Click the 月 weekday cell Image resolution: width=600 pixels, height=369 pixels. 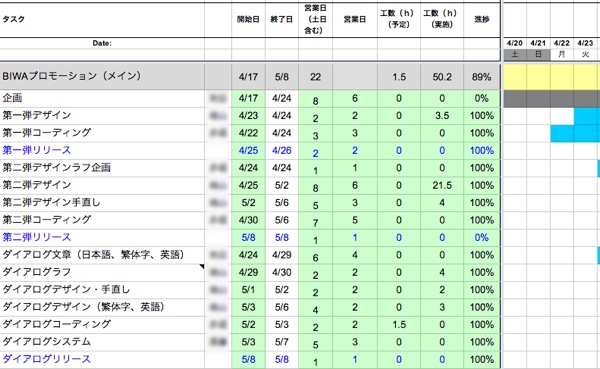pyautogui.click(x=562, y=54)
